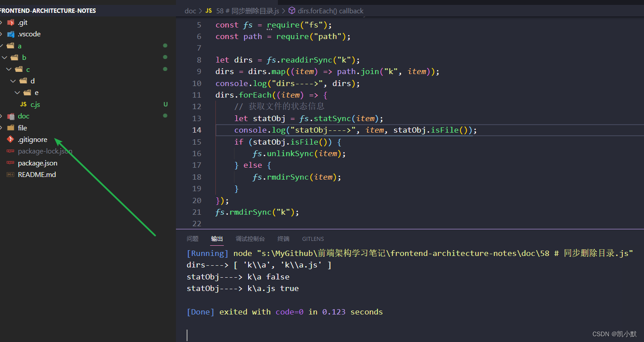The height and width of the screenshot is (342, 644).
Task: Click the 58 # 同步删除目录.js breadcrumb
Action: point(248,11)
